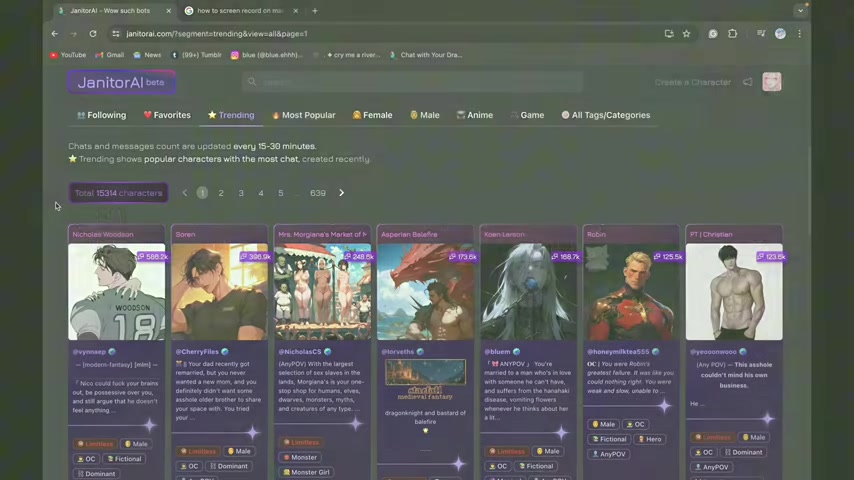Open the All Tags/Categories filter
The width and height of the screenshot is (854, 480).
click(606, 115)
